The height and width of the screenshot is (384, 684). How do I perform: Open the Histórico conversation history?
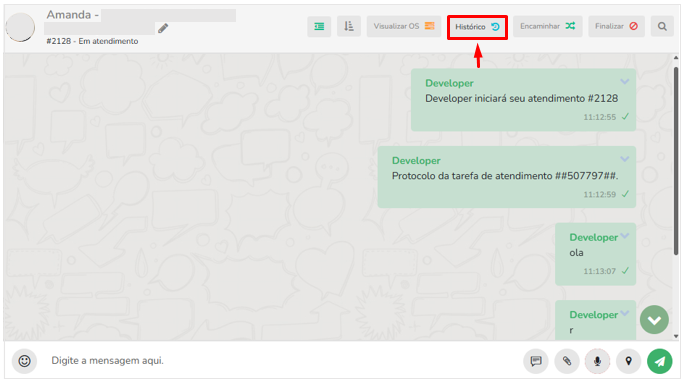coord(477,27)
